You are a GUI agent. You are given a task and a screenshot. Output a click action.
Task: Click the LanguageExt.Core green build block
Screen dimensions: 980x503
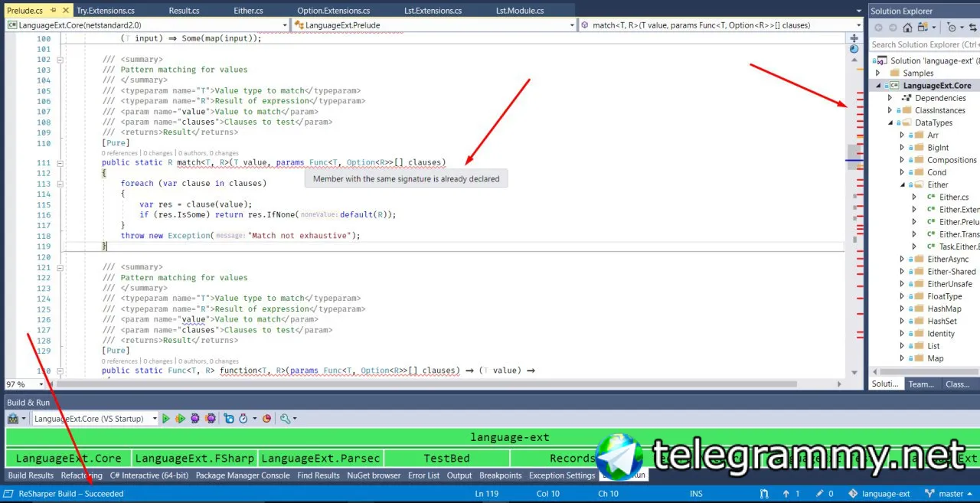click(68, 458)
